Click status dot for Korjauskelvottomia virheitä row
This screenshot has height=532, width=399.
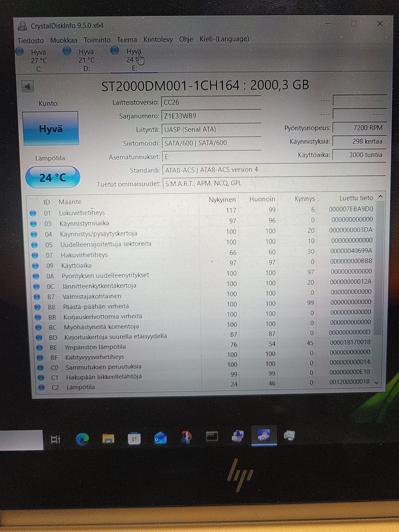38,317
